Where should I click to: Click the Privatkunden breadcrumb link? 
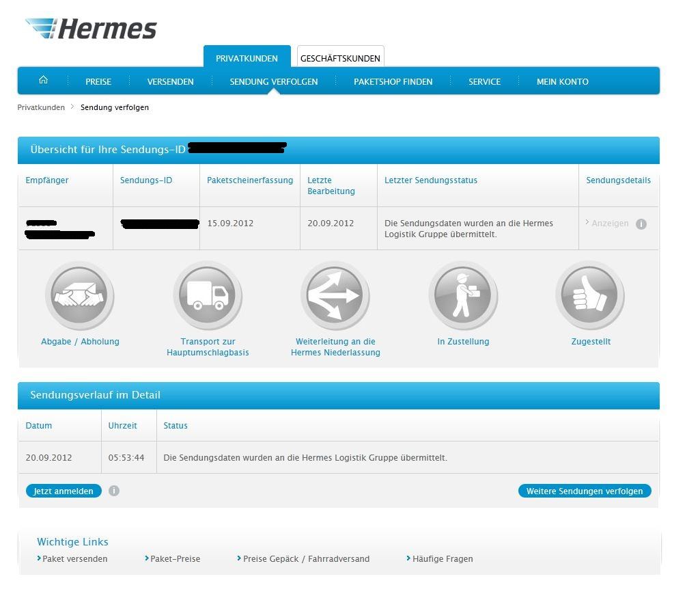click(41, 107)
